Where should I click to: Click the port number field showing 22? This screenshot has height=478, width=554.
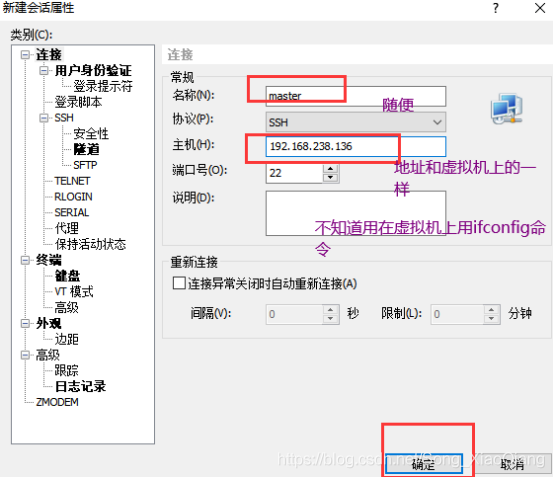click(x=294, y=173)
